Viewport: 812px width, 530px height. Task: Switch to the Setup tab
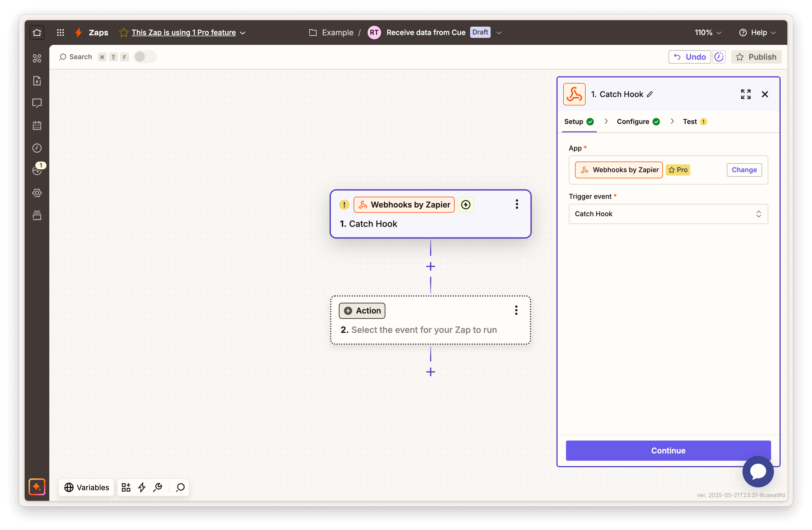tap(579, 122)
